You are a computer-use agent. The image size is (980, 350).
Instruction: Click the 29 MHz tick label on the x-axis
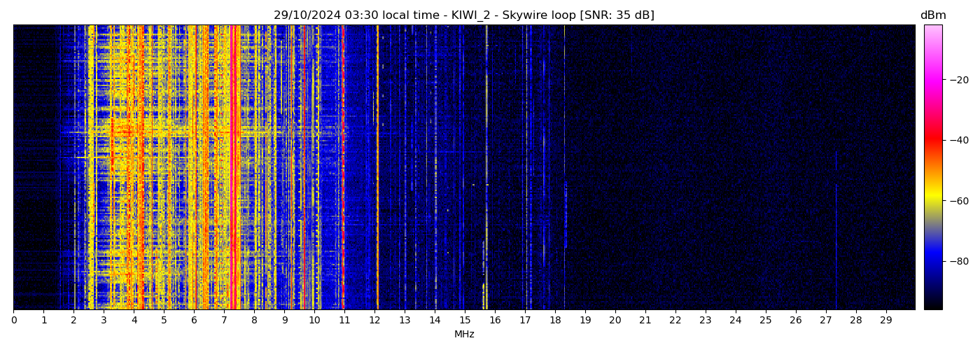[x=885, y=321]
